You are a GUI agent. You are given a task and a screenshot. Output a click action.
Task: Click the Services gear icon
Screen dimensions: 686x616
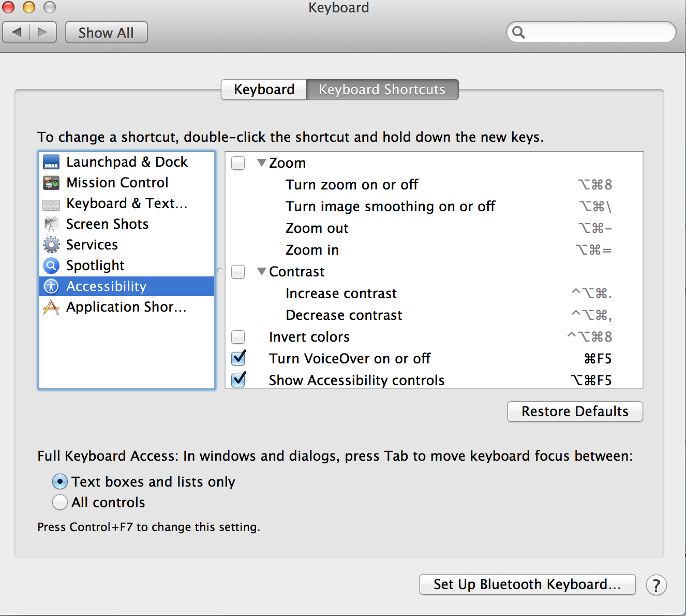click(51, 245)
